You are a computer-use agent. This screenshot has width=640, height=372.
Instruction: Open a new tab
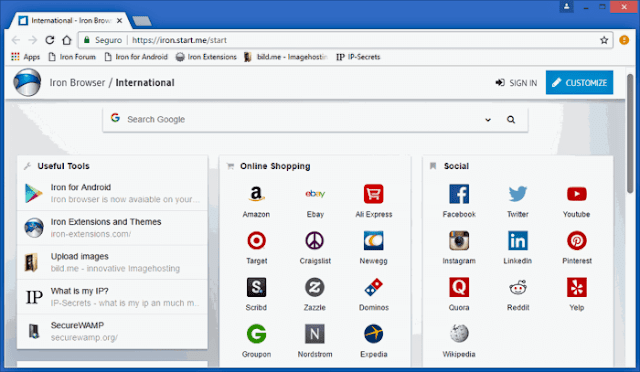142,20
